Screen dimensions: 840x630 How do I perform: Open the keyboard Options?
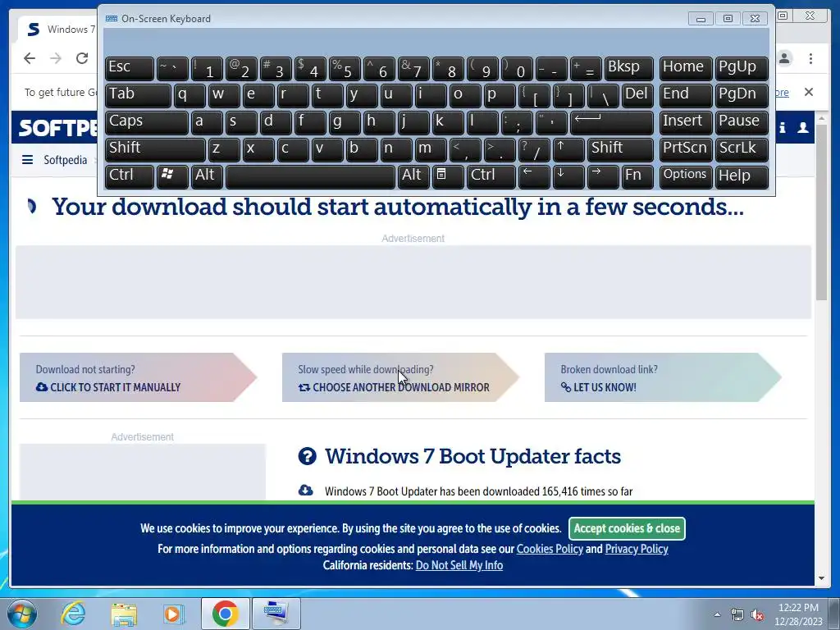(686, 176)
